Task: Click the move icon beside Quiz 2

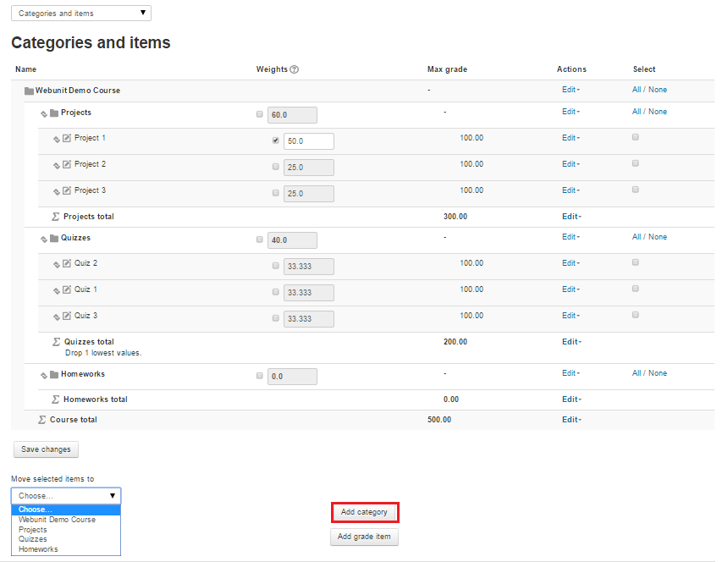Action: point(57,264)
